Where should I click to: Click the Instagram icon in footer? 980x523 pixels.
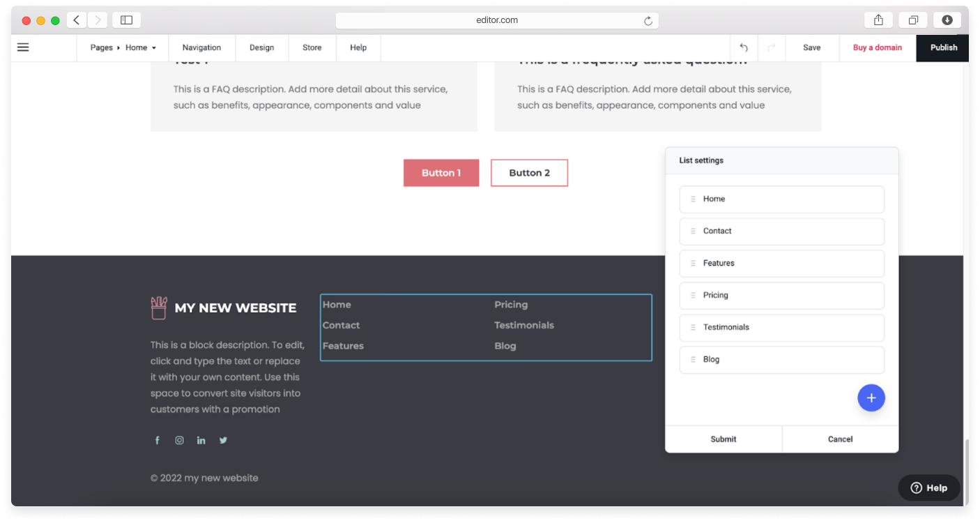point(179,440)
